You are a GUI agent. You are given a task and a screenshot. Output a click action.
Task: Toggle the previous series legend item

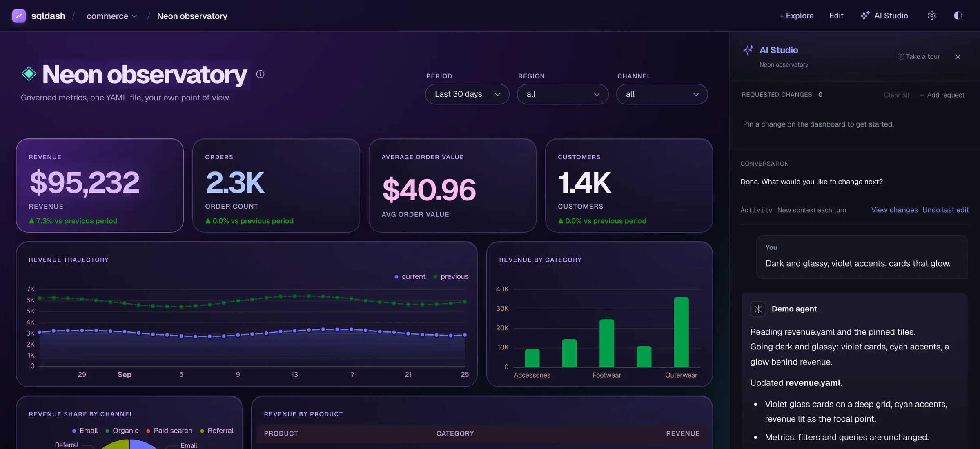(x=451, y=277)
